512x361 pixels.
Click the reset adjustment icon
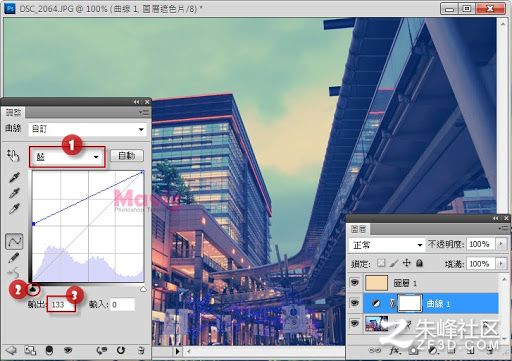point(121,350)
